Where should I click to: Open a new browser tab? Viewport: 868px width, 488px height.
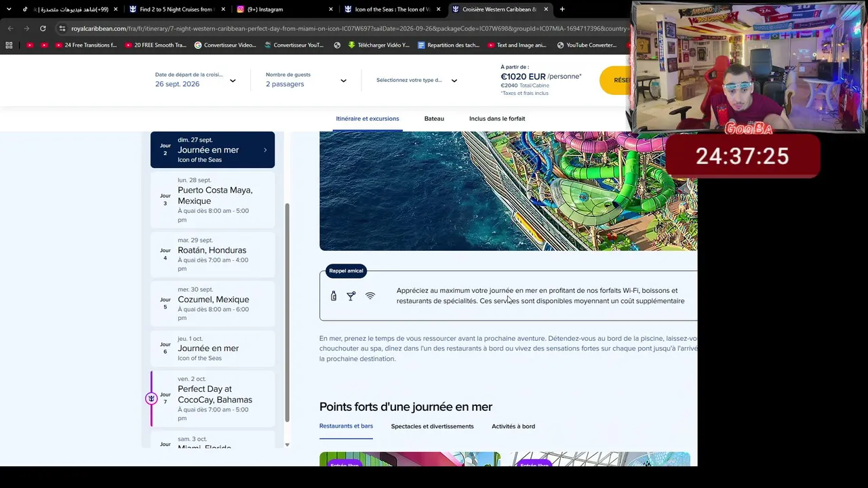[562, 9]
